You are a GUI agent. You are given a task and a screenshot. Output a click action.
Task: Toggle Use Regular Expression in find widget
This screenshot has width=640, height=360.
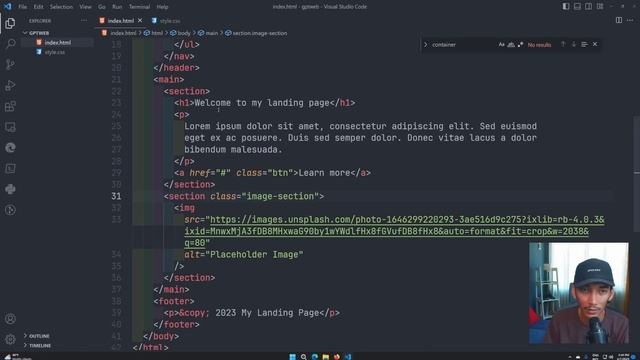[x=520, y=44]
